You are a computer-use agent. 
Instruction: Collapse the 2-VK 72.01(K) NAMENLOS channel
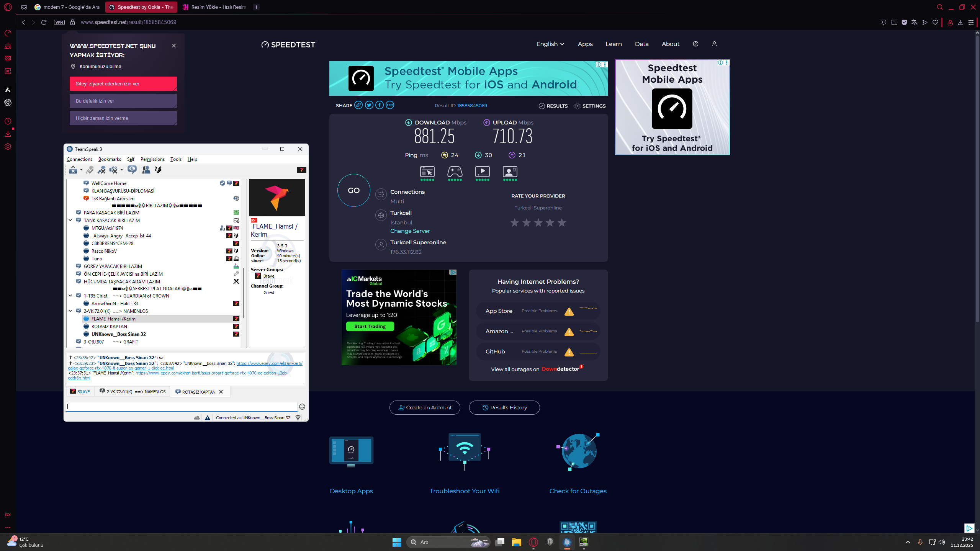tap(70, 311)
